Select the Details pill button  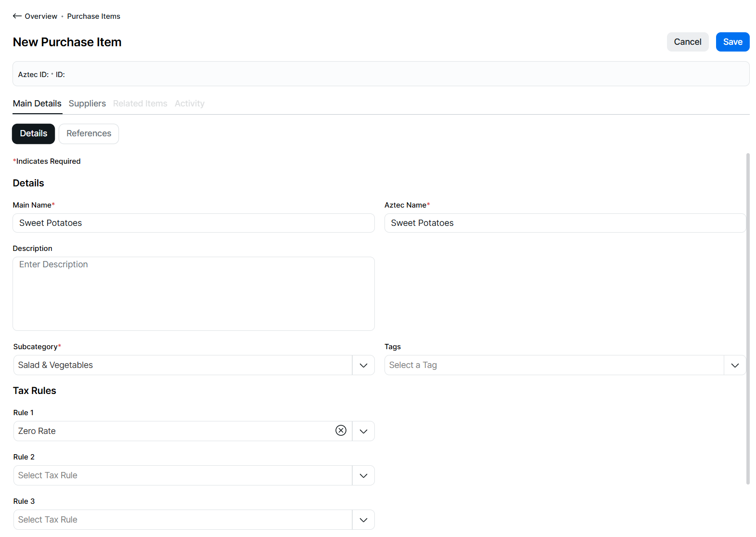[33, 133]
